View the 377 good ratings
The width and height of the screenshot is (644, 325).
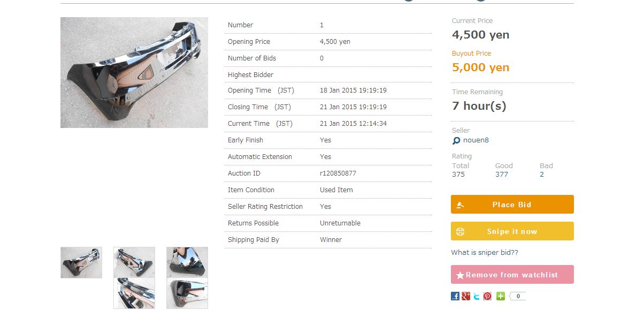click(x=502, y=175)
